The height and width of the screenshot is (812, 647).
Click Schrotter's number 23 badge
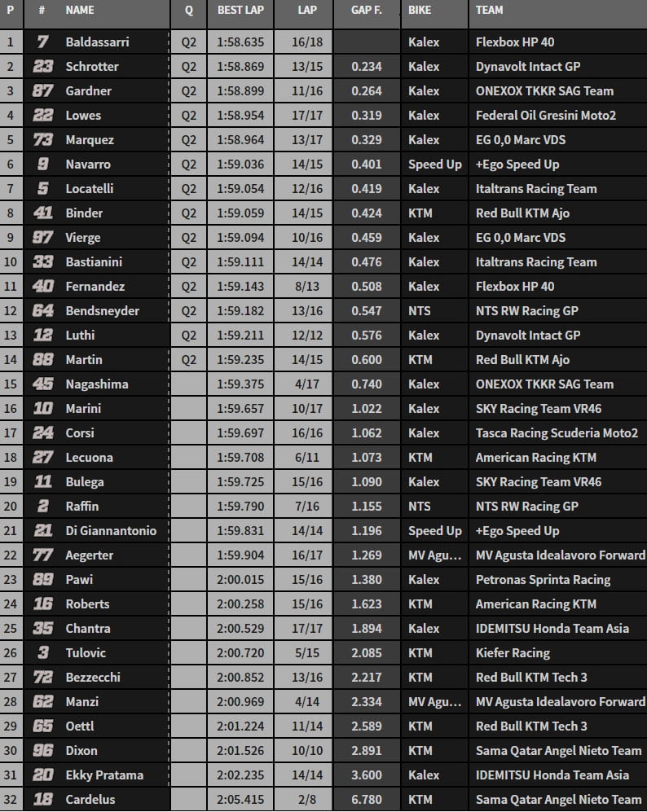coord(42,67)
